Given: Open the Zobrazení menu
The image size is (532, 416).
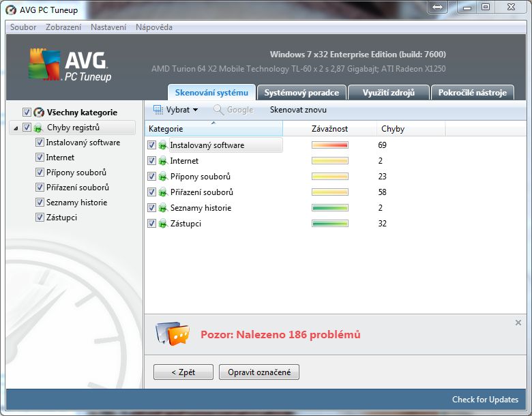Looking at the screenshot, I should tap(63, 27).
